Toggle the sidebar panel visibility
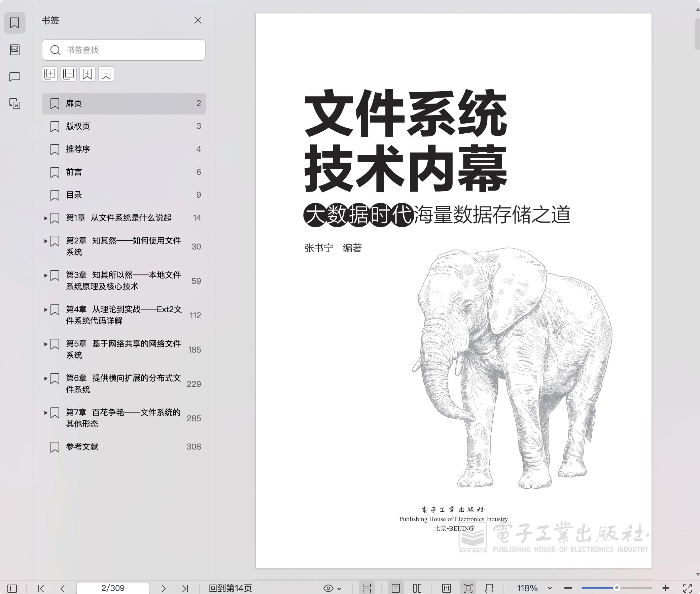 [12, 588]
